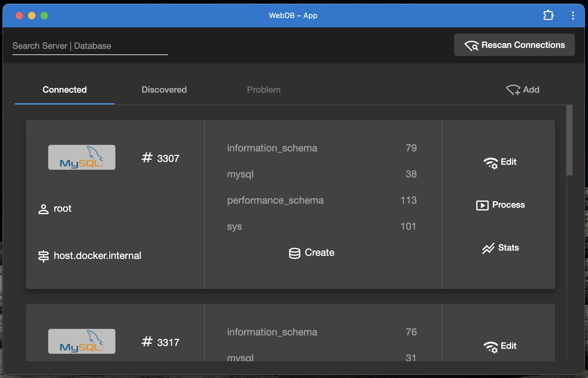Maximize window with green traffic light button
Viewport: 588px width, 378px height.
tap(44, 16)
